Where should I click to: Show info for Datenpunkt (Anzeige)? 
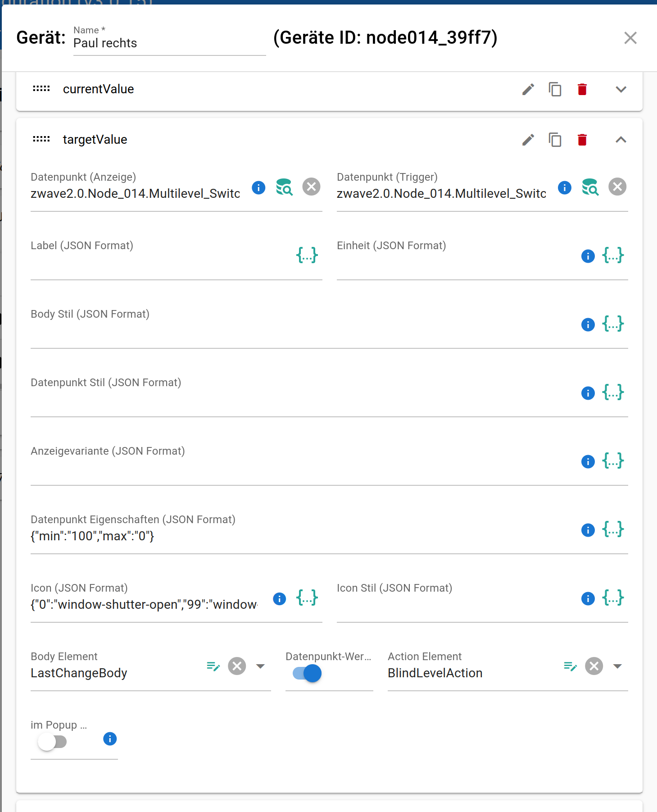click(258, 187)
